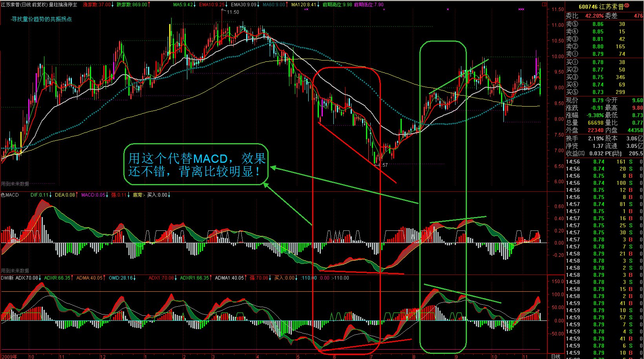Click the 前期高位:9.98 value
Viewport: 644px width, 359px height.
337,5
